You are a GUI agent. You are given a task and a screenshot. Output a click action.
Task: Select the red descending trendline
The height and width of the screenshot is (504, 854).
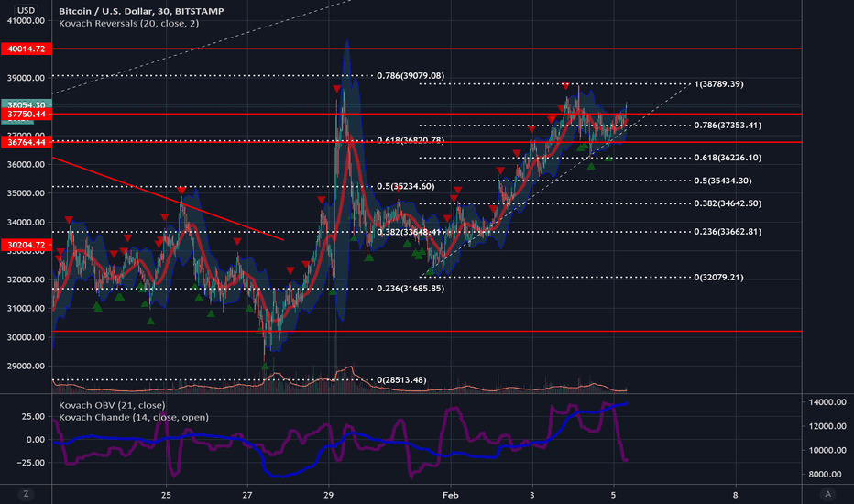pos(168,199)
